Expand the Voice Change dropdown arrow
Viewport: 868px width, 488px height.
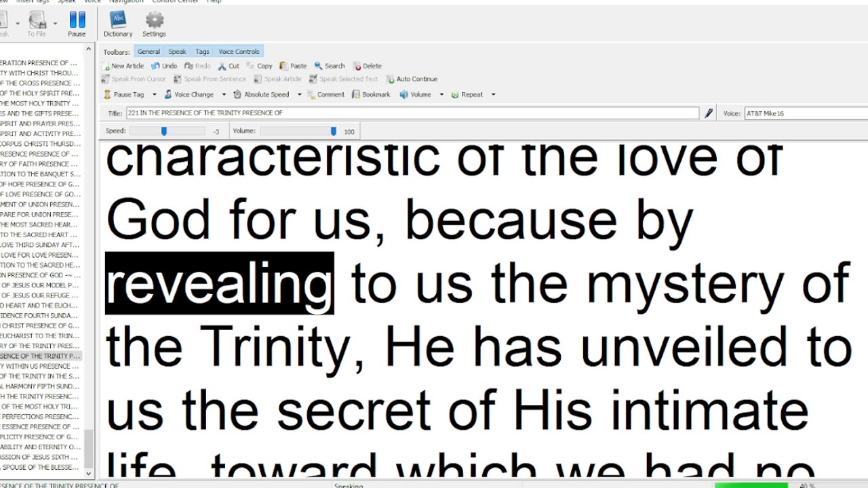(222, 95)
